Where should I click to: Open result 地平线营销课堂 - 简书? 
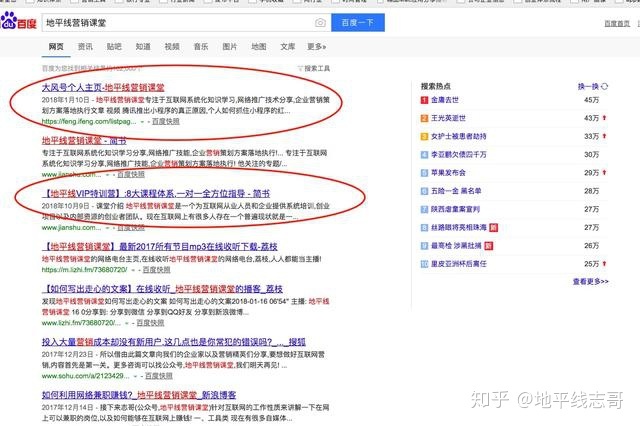(x=84, y=140)
